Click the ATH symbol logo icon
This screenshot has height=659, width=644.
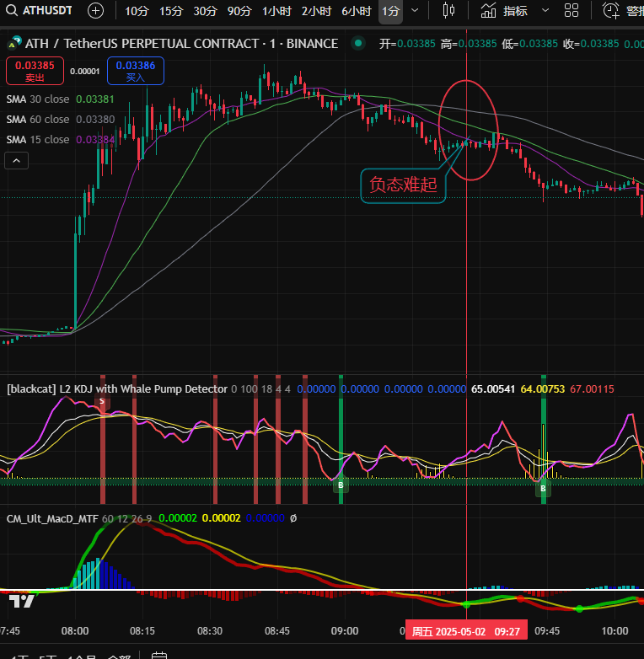[14, 43]
